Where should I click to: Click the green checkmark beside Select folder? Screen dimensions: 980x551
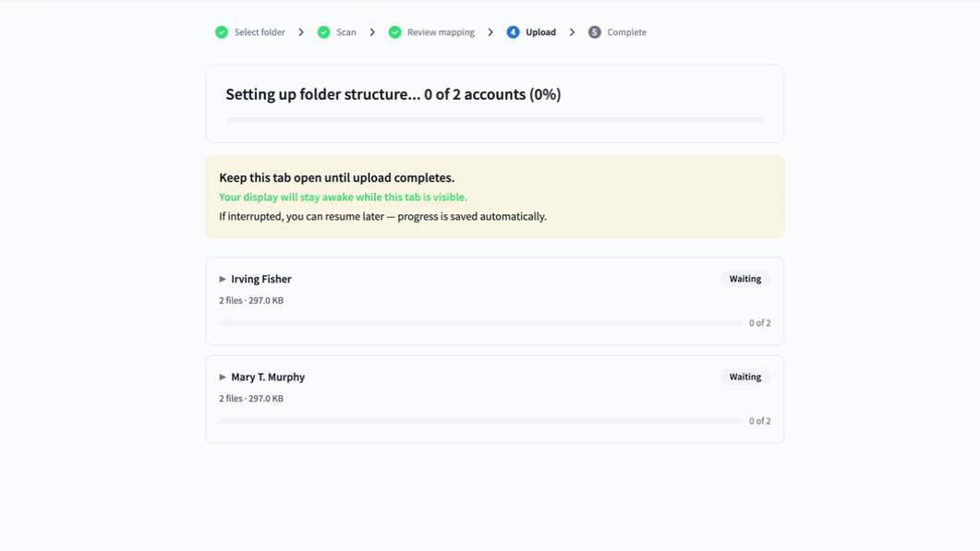point(222,32)
